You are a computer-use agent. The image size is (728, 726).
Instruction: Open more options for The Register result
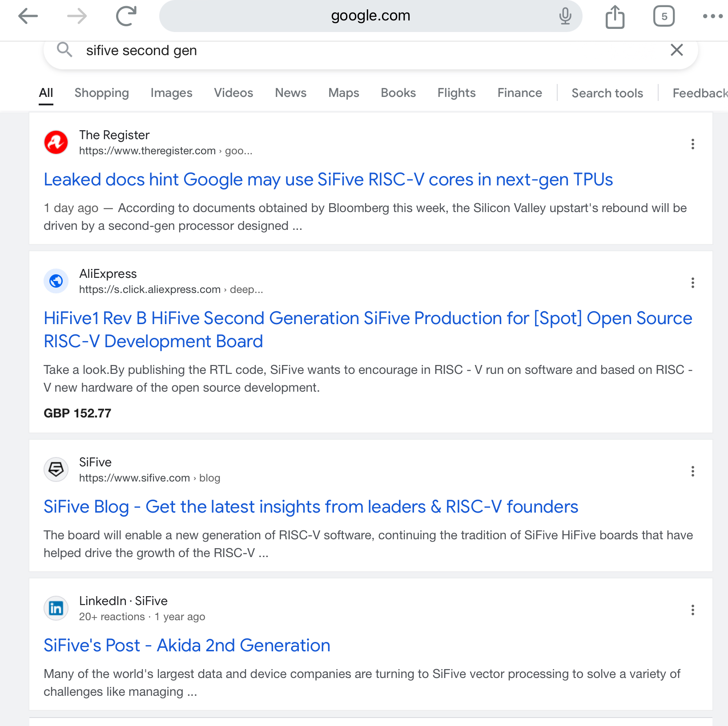(x=692, y=144)
